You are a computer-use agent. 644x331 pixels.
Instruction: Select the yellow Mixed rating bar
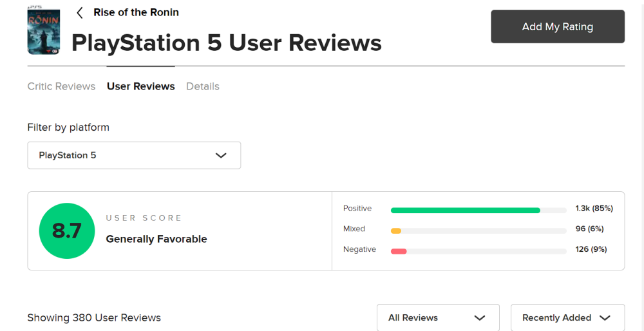[x=396, y=231]
